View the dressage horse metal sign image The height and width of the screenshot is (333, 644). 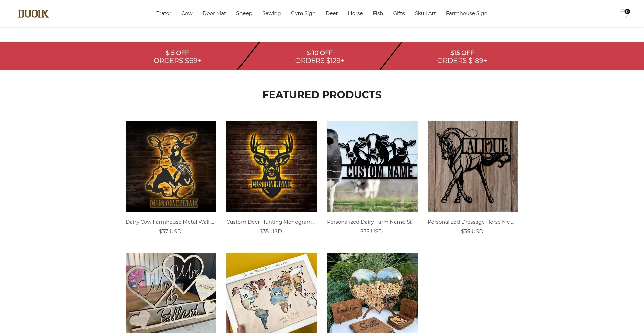pyautogui.click(x=473, y=166)
